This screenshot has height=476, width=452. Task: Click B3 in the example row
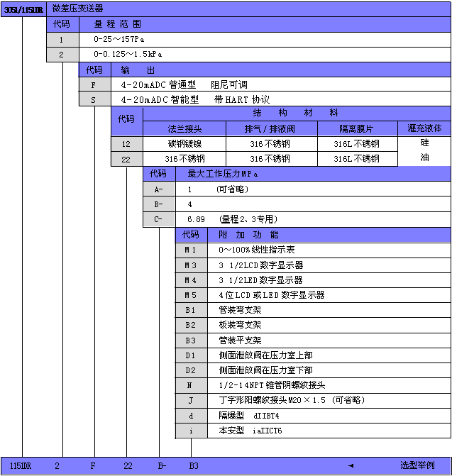coord(194,466)
